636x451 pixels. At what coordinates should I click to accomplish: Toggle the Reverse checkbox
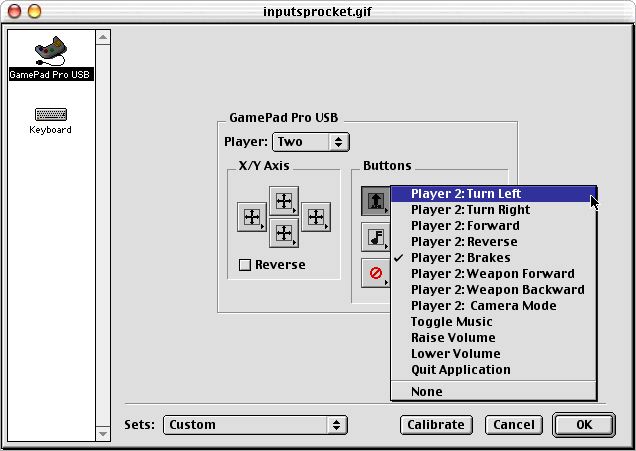245,265
